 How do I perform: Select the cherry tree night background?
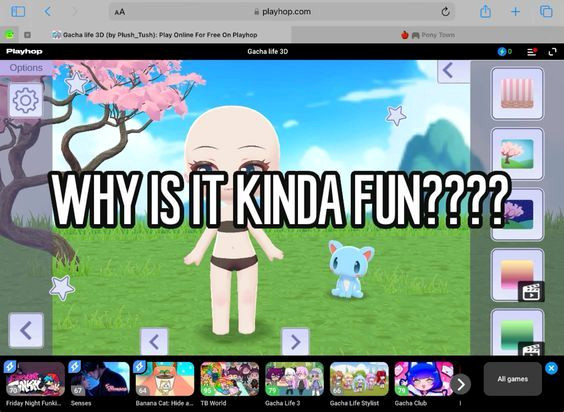517,214
